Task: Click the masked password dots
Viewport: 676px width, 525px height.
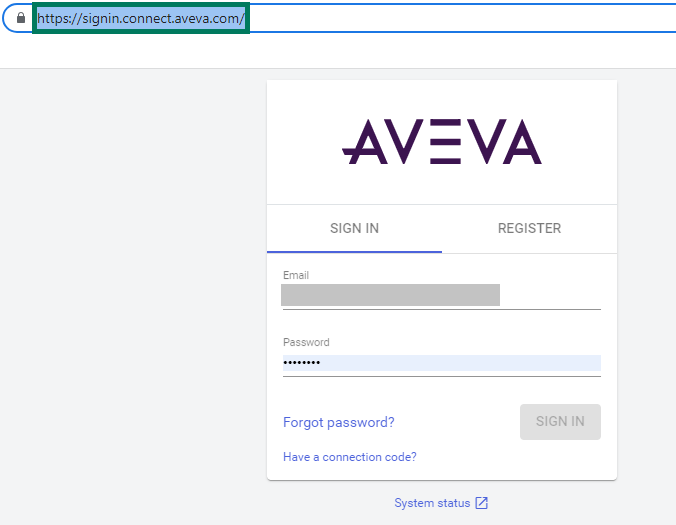Action: [x=301, y=363]
